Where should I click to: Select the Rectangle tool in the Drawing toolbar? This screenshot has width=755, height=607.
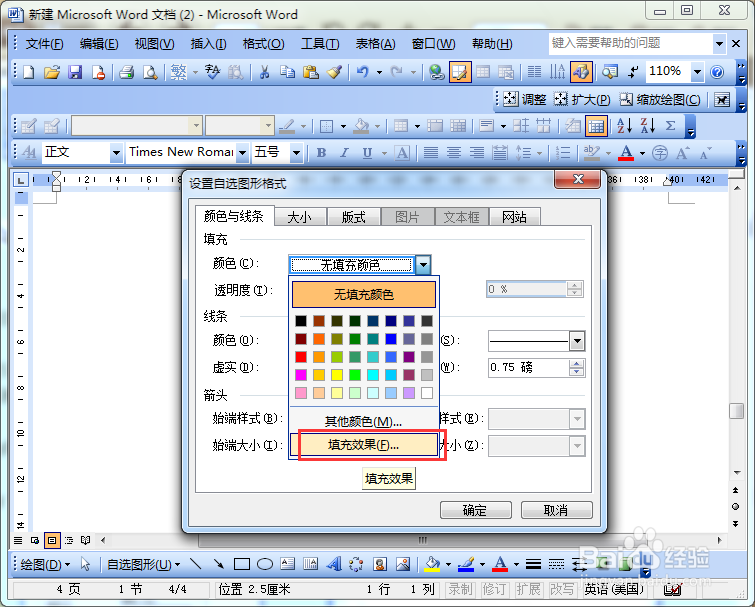pos(242,564)
